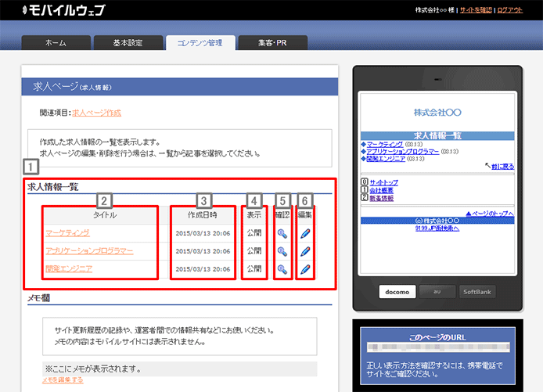Click the edit pencil for アプリケーションプログラマー

click(305, 251)
